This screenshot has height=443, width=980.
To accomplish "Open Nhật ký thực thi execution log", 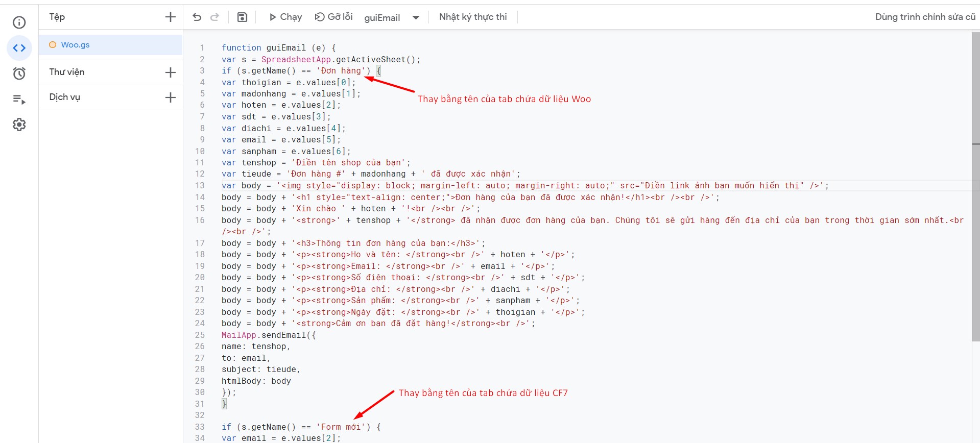I will [473, 17].
